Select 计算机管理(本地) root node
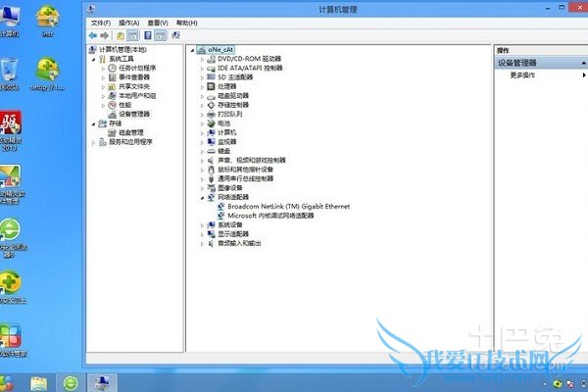This screenshot has height=392, width=588. pyautogui.click(x=122, y=50)
